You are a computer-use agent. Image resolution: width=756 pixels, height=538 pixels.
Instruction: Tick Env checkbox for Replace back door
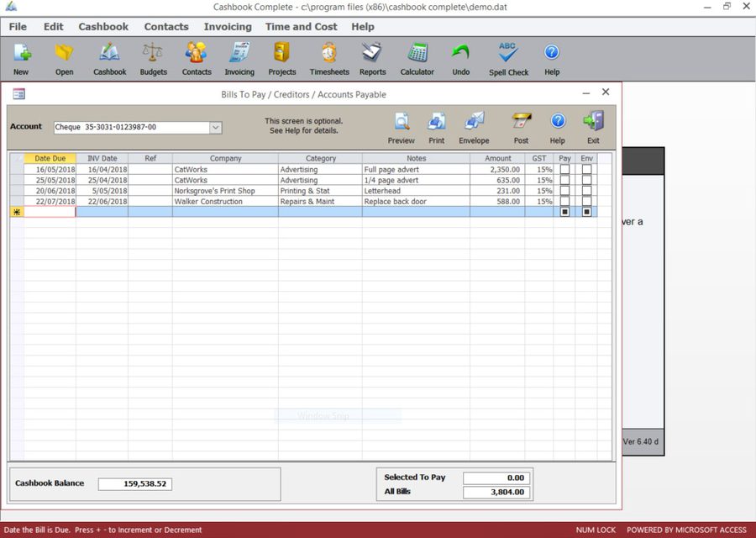[x=586, y=201]
